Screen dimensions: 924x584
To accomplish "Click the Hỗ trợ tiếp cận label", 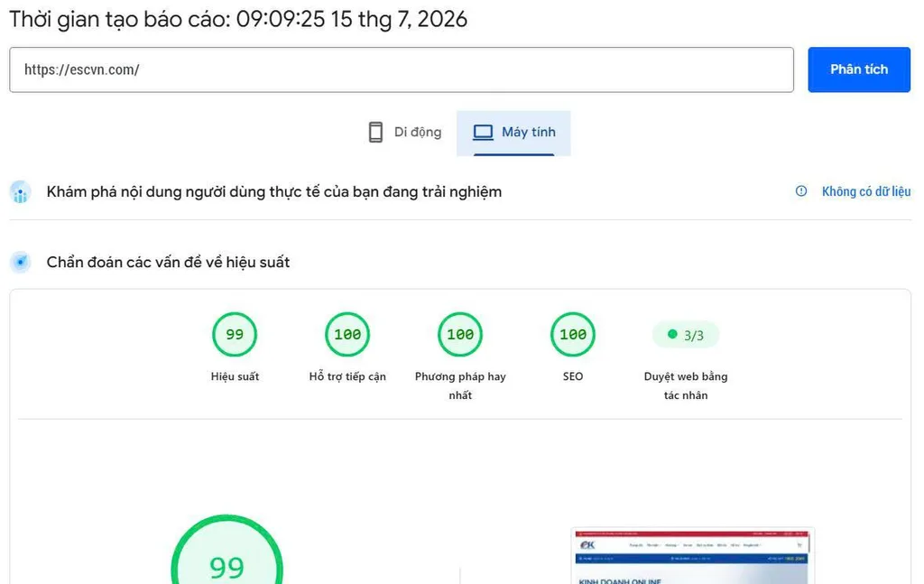I will [347, 376].
